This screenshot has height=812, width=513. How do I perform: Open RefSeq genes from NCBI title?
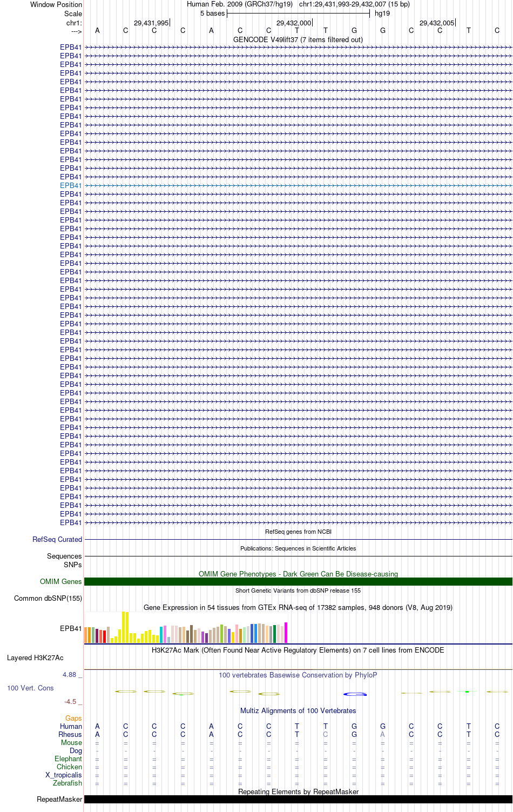pyautogui.click(x=298, y=532)
